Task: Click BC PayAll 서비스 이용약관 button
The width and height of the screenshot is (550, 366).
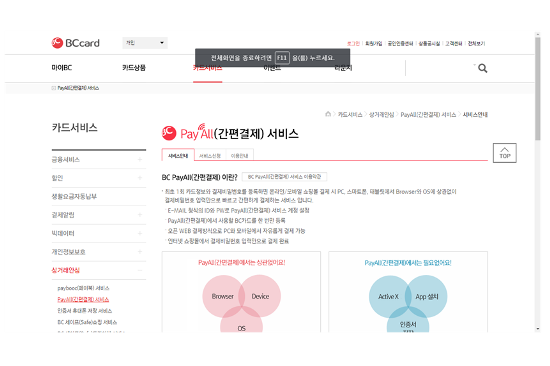Action: (284, 177)
